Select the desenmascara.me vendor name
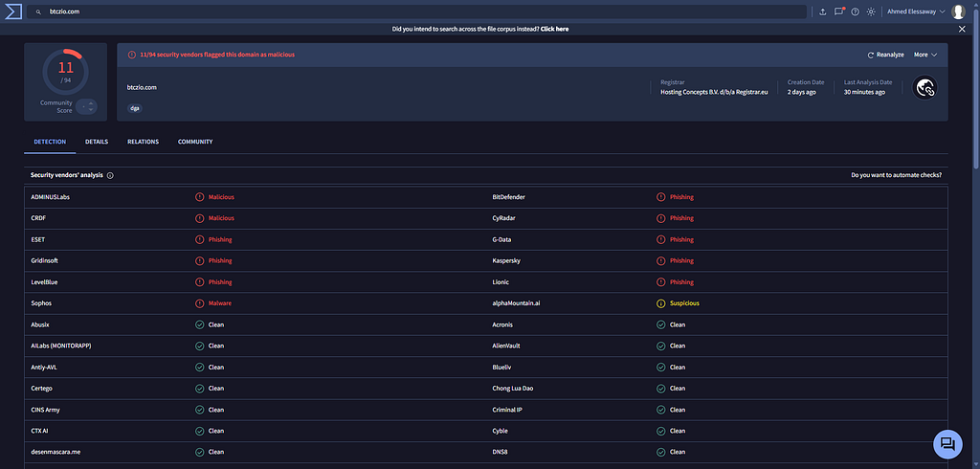This screenshot has height=469, width=980. point(56,452)
